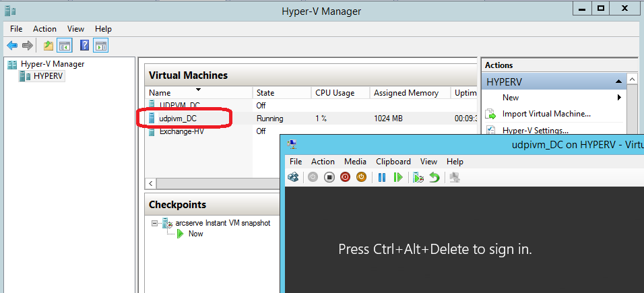
Task: Sort by the Assigned Memory column header
Action: pyautogui.click(x=410, y=93)
